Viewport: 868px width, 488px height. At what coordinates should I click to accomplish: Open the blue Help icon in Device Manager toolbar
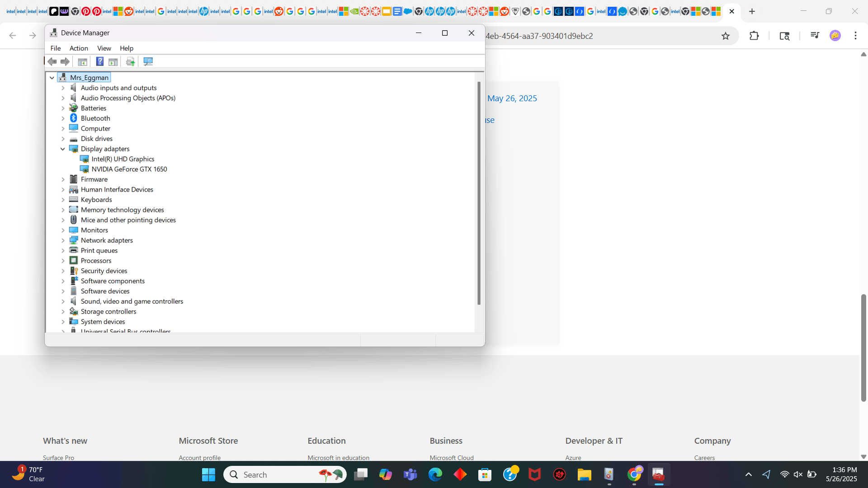click(100, 61)
